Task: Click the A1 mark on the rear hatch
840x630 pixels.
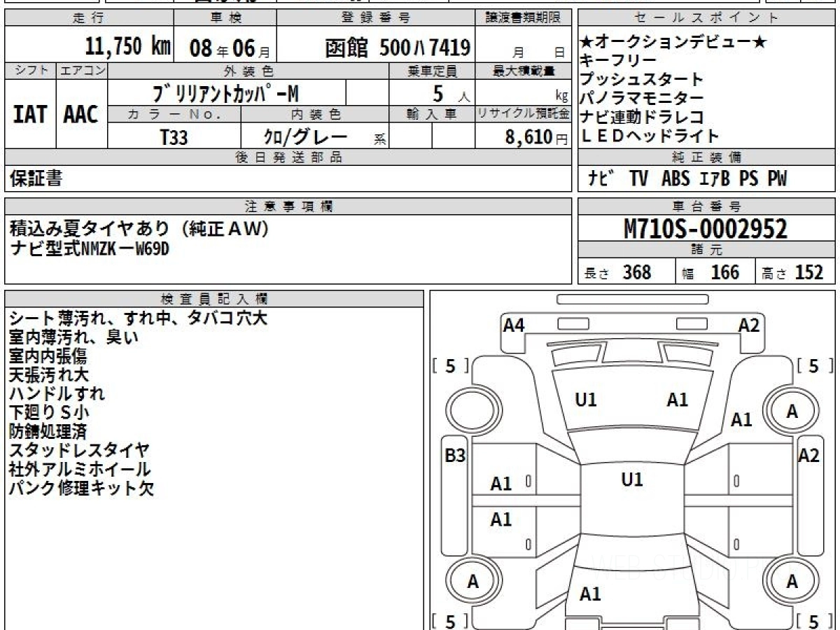Action: tap(590, 594)
